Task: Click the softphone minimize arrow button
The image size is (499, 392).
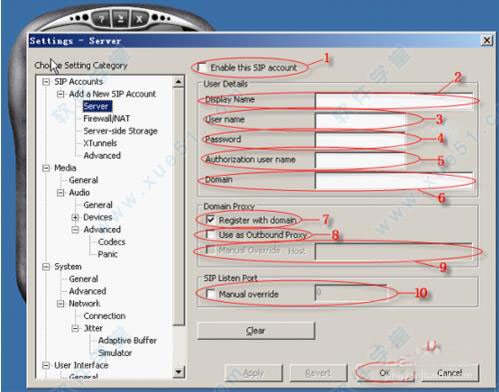Action: point(121,19)
